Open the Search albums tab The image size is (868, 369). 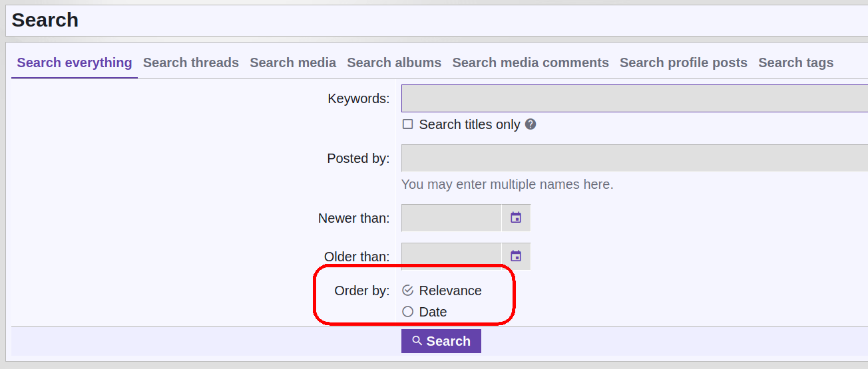(394, 62)
